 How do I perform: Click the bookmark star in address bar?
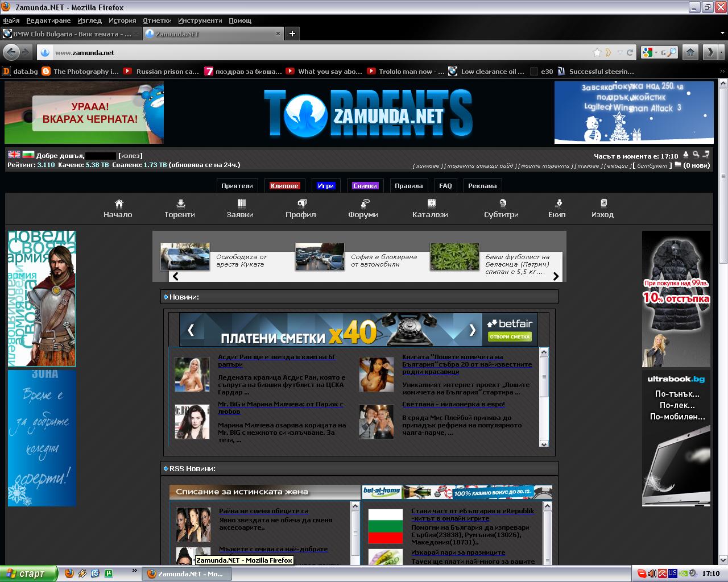point(597,52)
